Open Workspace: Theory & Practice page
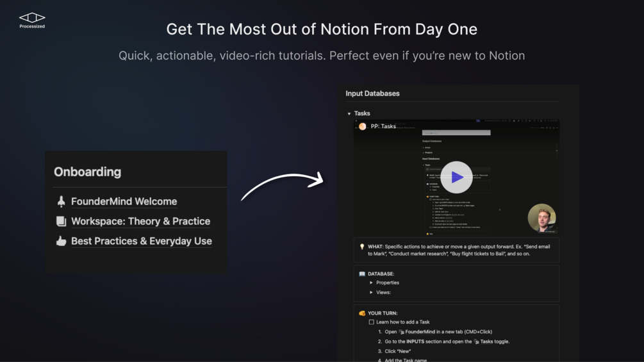Viewport: 644px width, 362px height. pos(140,221)
